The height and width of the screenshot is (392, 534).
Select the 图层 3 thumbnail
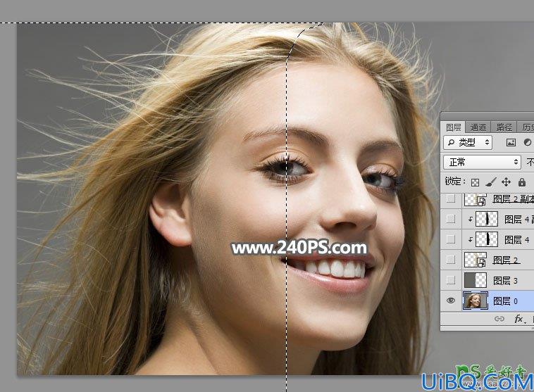tap(475, 280)
